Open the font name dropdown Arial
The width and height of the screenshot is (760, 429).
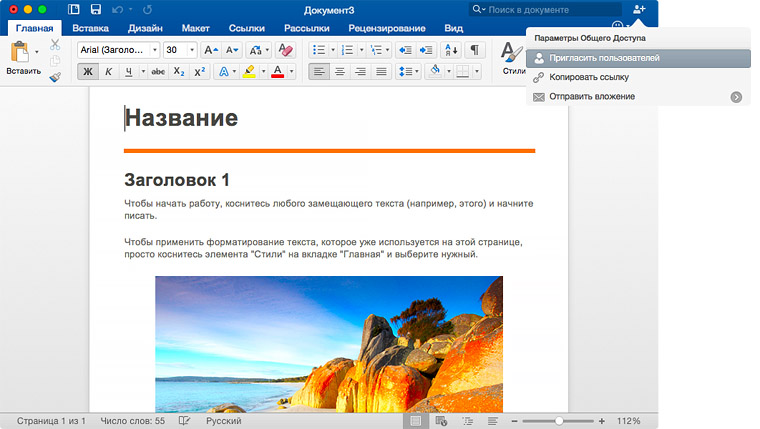click(118, 50)
